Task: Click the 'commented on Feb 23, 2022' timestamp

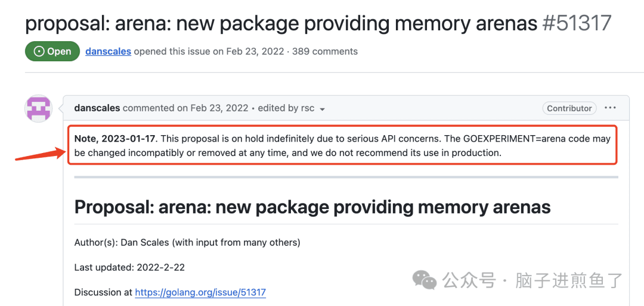Action: 185,108
